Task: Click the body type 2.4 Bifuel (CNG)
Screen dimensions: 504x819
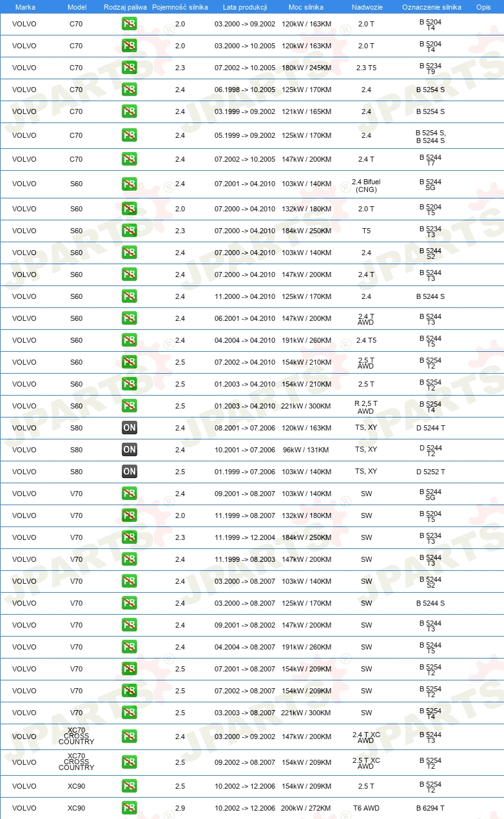Action: [x=366, y=186]
